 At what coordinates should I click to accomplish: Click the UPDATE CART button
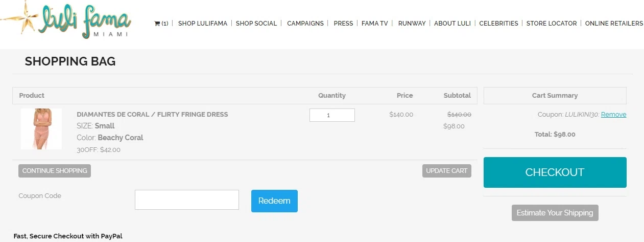[447, 171]
